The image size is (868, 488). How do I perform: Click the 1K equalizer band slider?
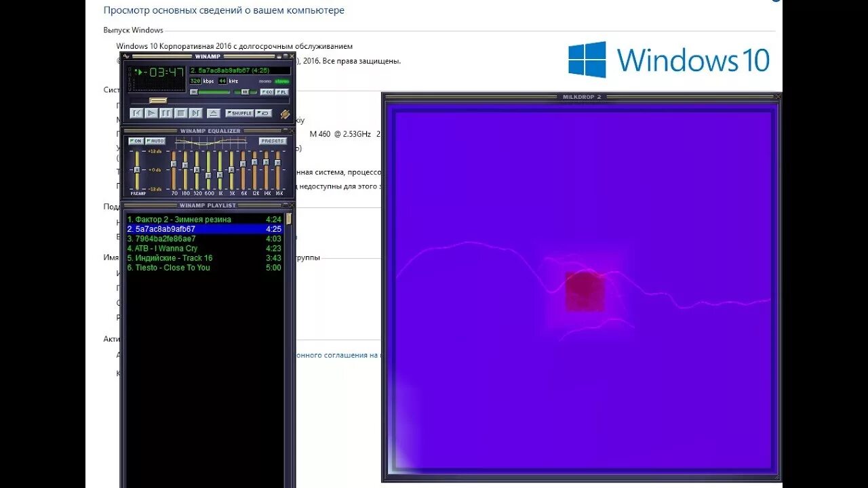220,169
